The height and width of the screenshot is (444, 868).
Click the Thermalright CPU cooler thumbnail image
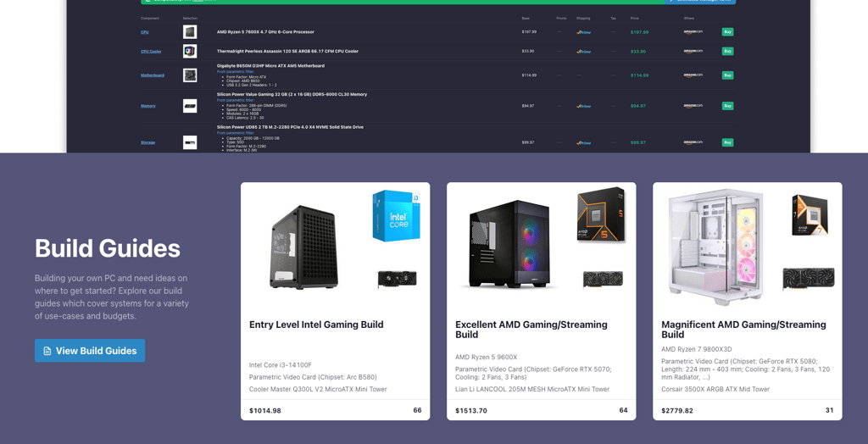click(x=190, y=52)
